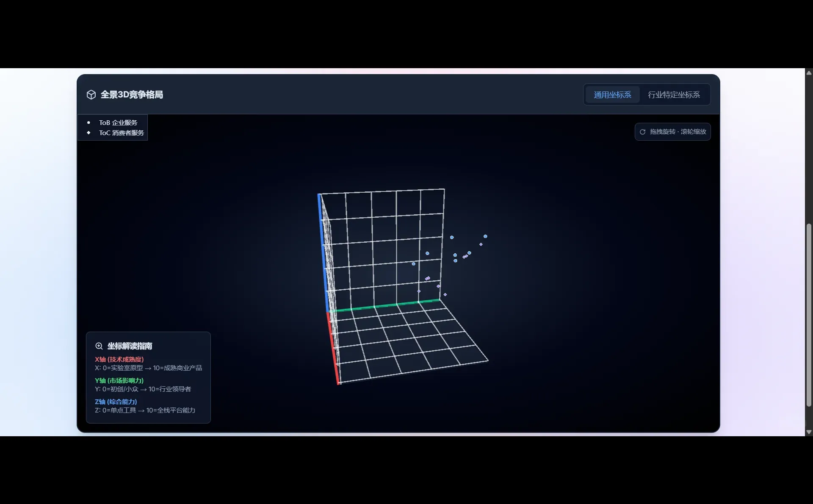Toggle ToC 消费者服务 legend entry

click(121, 133)
